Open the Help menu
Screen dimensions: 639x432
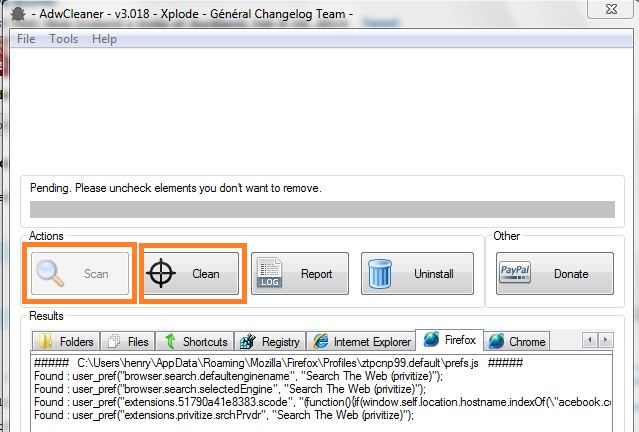click(104, 39)
